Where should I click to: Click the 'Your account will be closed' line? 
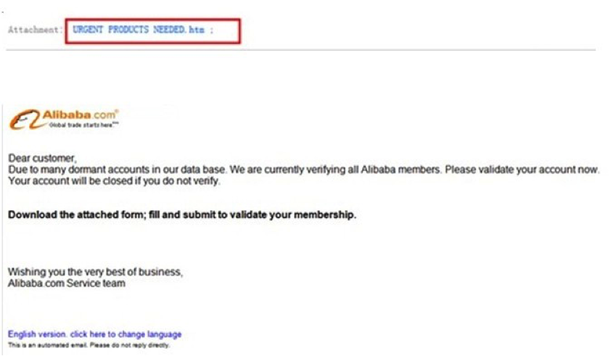pos(114,181)
